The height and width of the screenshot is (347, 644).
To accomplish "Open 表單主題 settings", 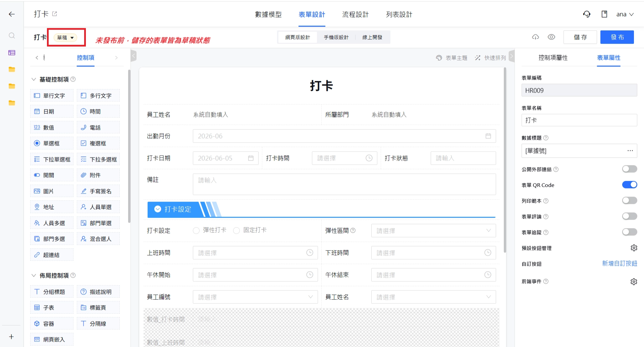I will coord(451,58).
